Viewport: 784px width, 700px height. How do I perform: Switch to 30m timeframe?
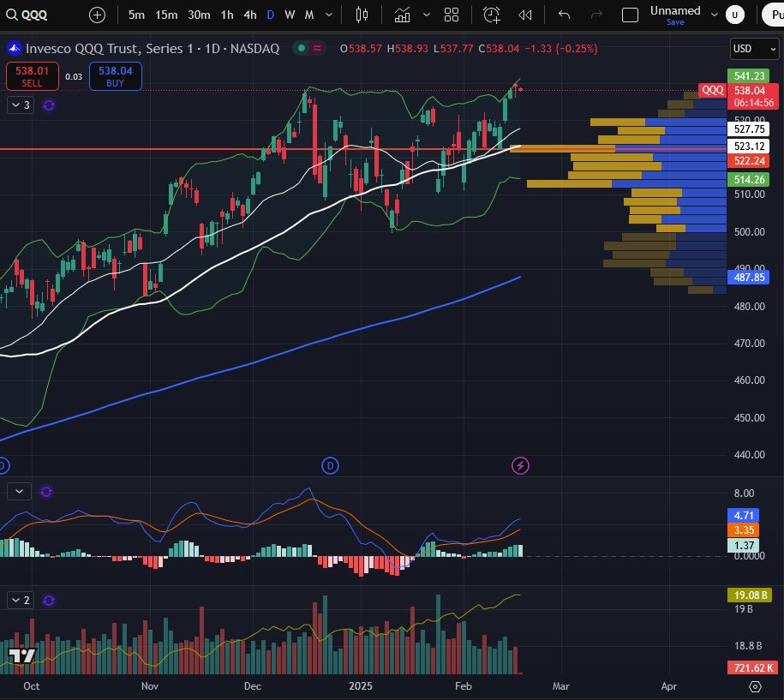(199, 15)
